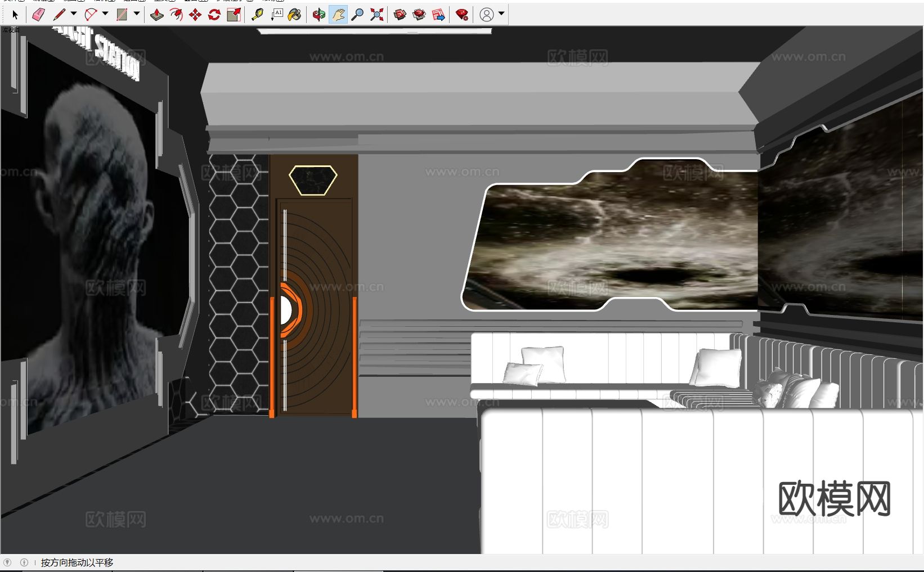Open the Line tool dropdown arrow
924x572 pixels.
tap(74, 14)
